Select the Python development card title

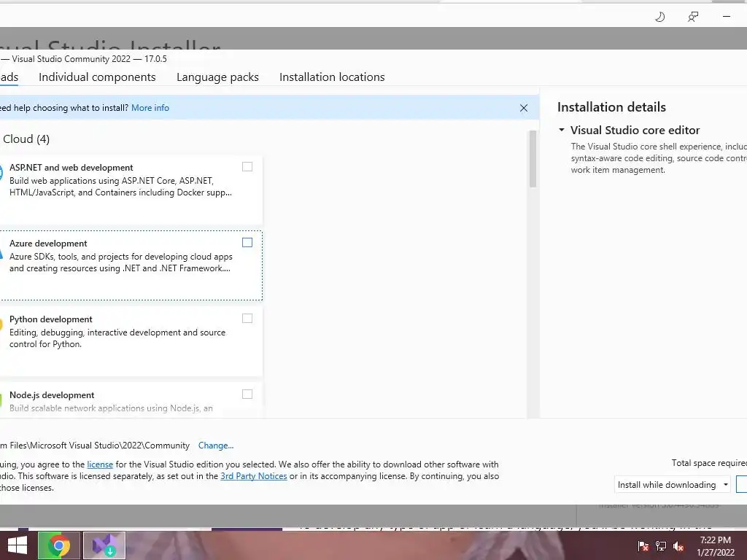tap(51, 319)
